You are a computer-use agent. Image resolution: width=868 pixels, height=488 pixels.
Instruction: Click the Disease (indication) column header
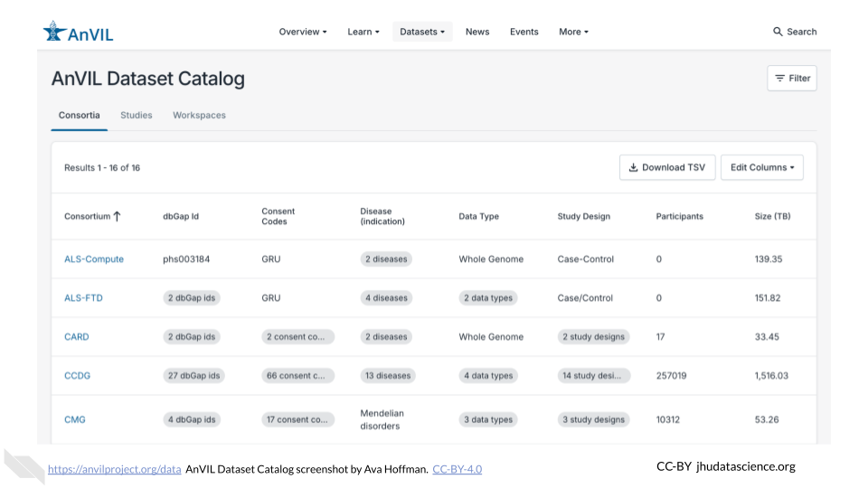[x=382, y=216]
